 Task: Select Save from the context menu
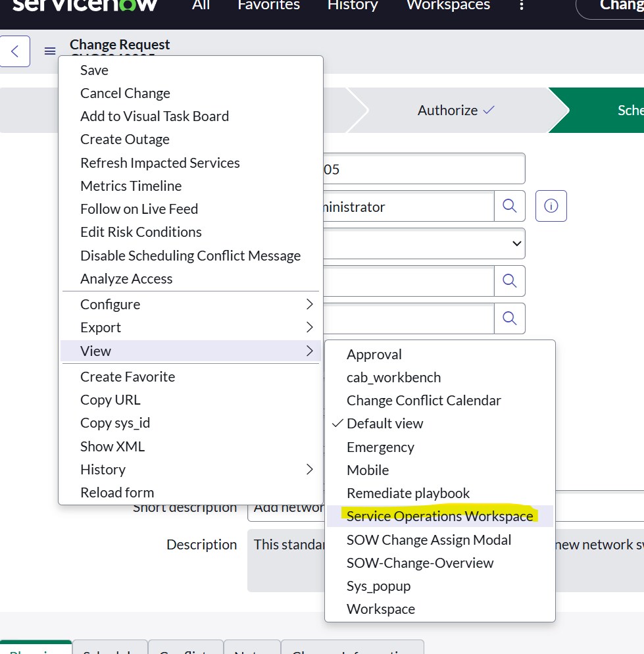tap(191, 70)
